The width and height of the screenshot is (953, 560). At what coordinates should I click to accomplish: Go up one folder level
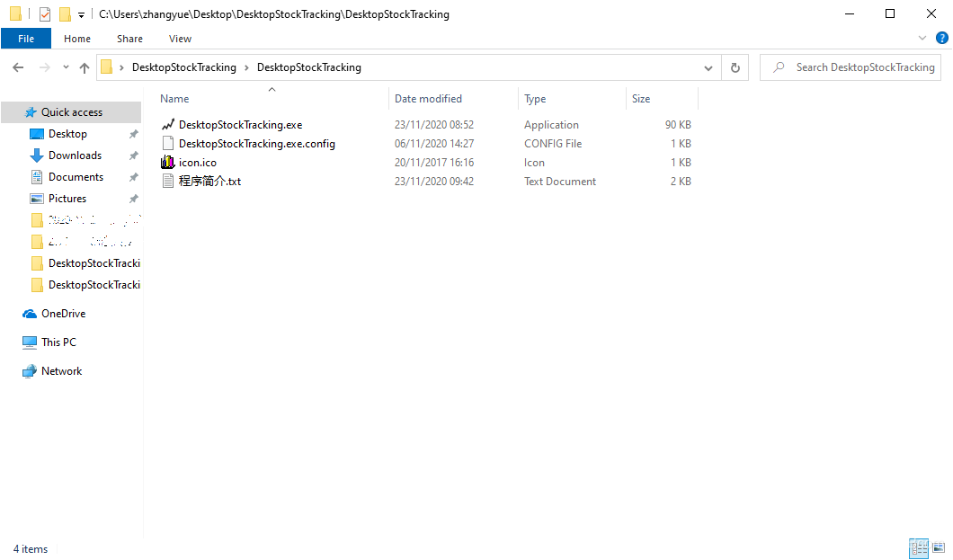85,67
